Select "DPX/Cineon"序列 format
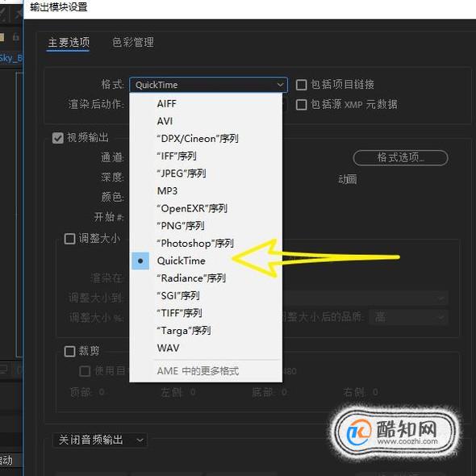The image size is (476, 476). point(206,139)
